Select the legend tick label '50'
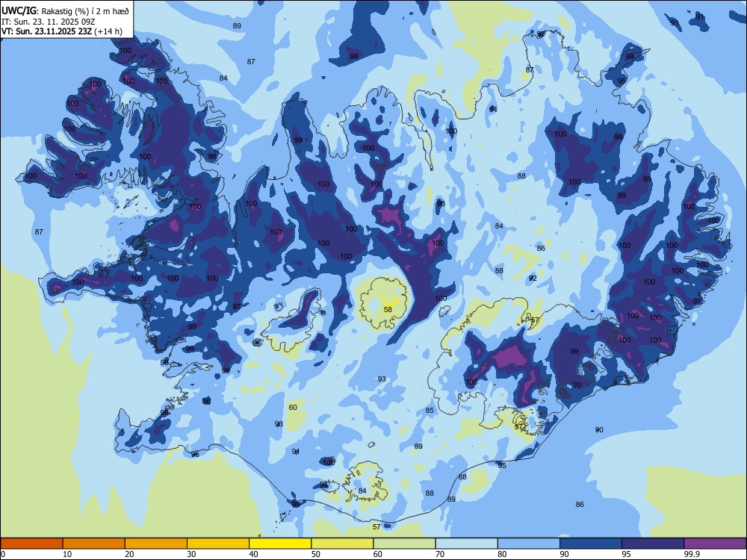The width and height of the screenshot is (747, 560). click(x=316, y=554)
